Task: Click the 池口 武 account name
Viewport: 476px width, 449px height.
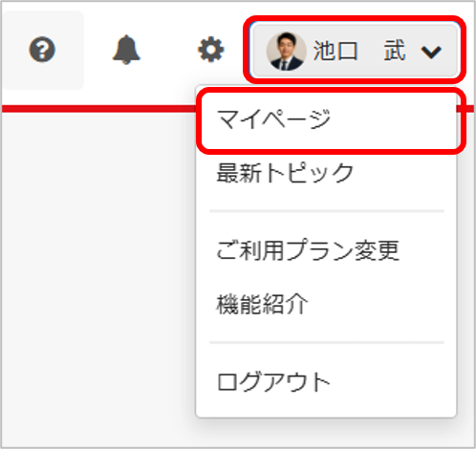Action: tap(359, 51)
